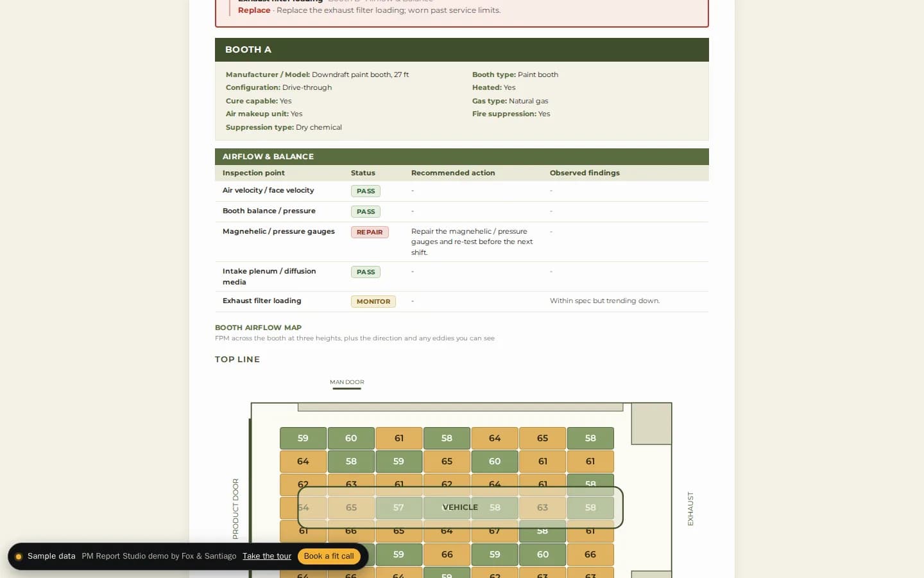Click the PASS badge for Booth balance / pressure
Viewport: 924px width, 578px height.
(366, 212)
